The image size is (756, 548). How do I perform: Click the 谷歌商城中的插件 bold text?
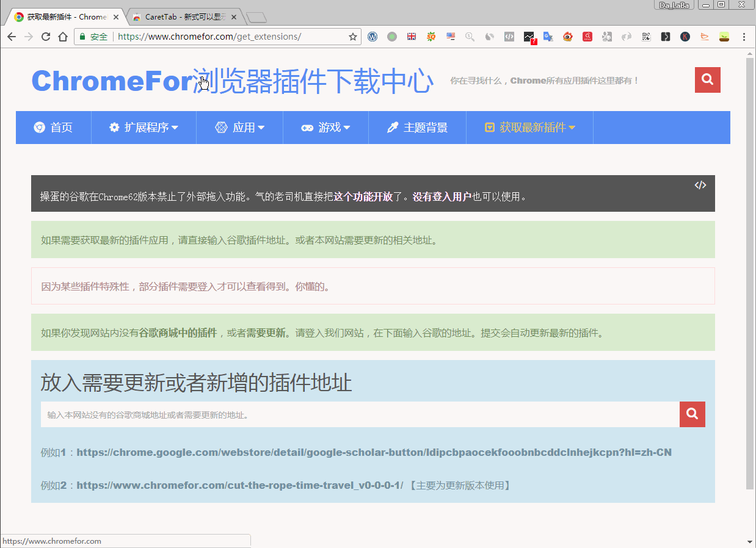click(178, 333)
